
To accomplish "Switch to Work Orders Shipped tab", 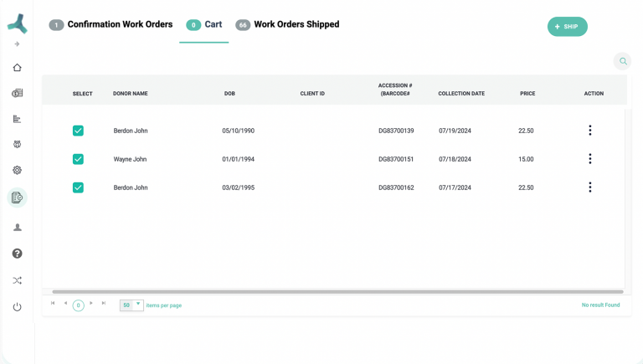I will pyautogui.click(x=296, y=25).
